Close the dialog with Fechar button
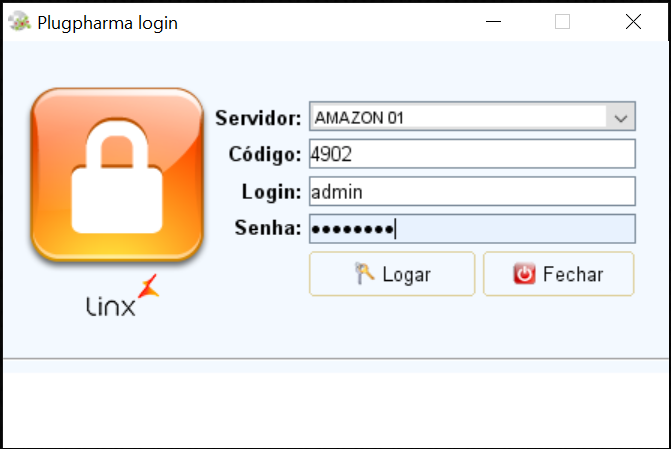The image size is (671, 449). [558, 274]
